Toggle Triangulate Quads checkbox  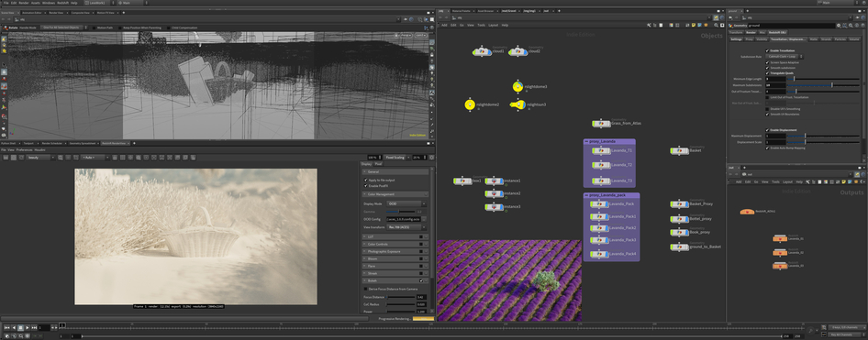(x=767, y=72)
